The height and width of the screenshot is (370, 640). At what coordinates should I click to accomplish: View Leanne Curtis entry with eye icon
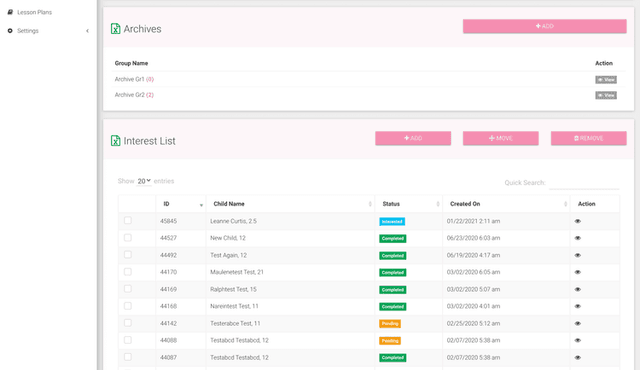tap(578, 221)
